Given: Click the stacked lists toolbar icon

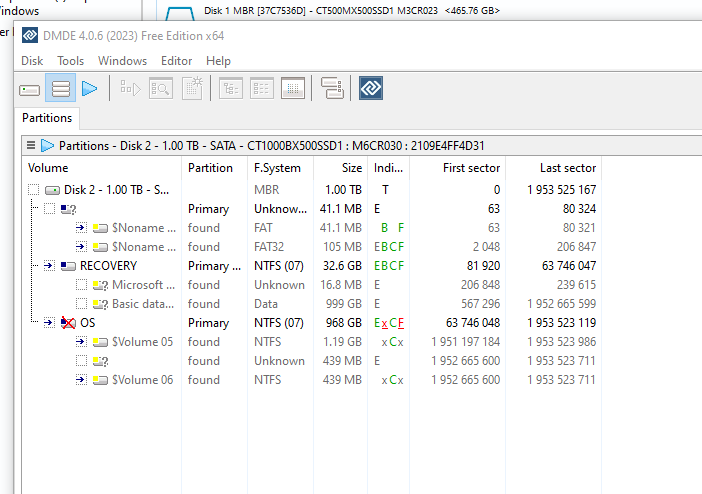Looking at the screenshot, I should click(332, 88).
